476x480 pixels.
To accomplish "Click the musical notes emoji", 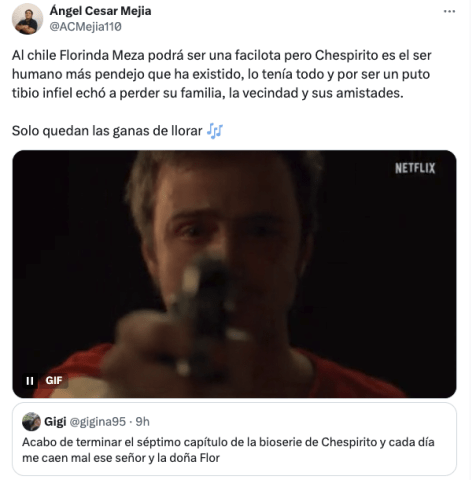I will coord(215,131).
